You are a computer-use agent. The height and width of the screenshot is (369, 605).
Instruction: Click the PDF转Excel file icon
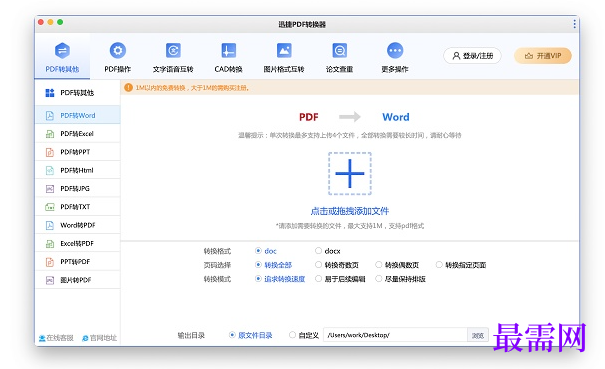[x=50, y=134]
